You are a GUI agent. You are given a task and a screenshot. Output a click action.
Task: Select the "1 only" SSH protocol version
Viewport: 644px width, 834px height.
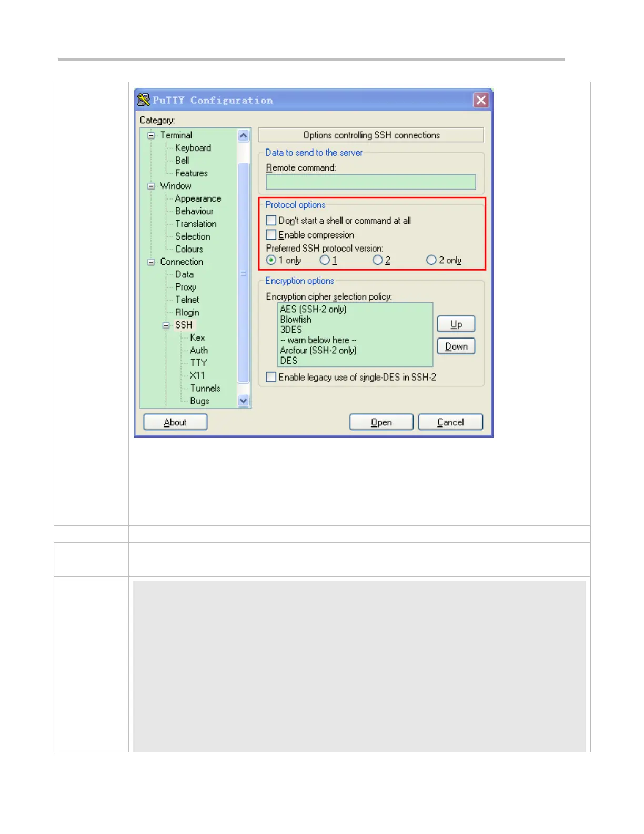tap(271, 260)
